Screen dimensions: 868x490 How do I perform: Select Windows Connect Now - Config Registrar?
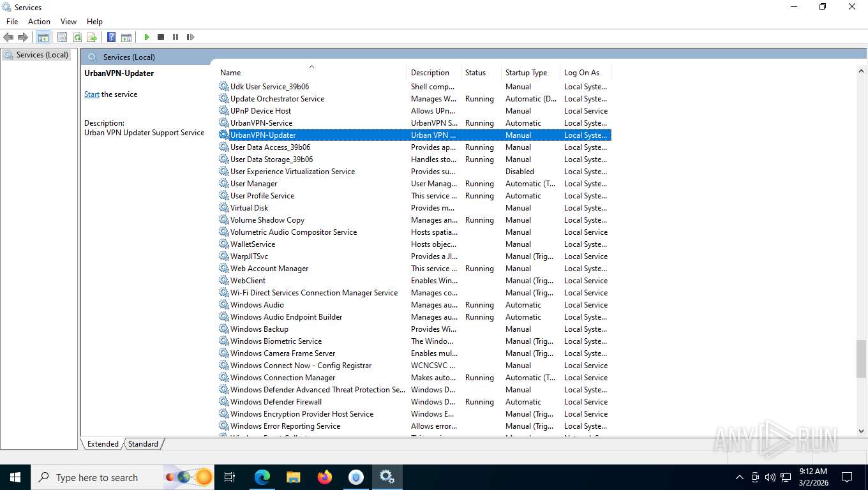pos(414,366)
